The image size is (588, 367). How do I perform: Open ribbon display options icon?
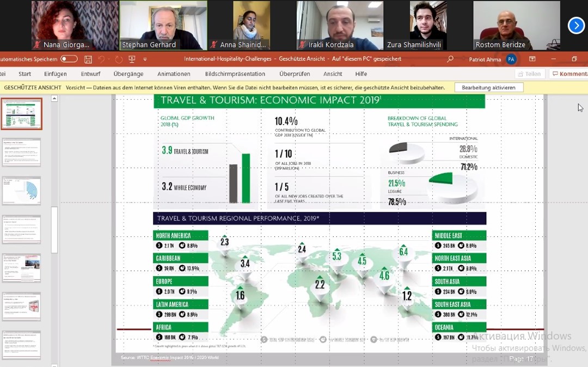click(532, 59)
